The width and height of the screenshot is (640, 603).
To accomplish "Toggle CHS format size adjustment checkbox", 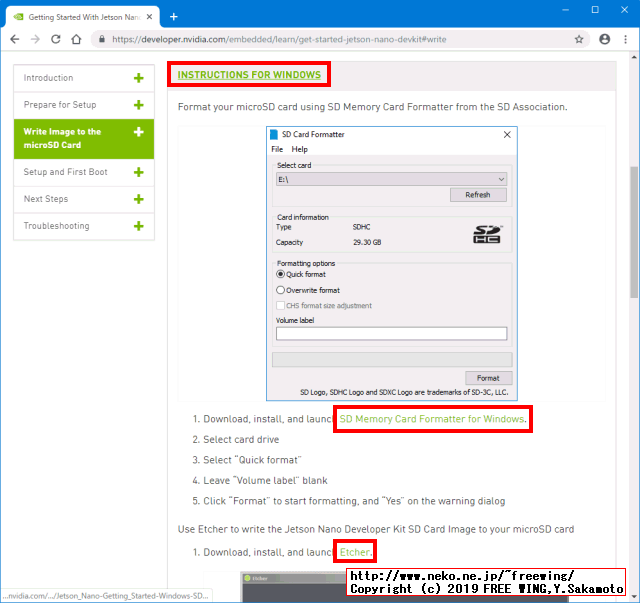I will pos(280,306).
